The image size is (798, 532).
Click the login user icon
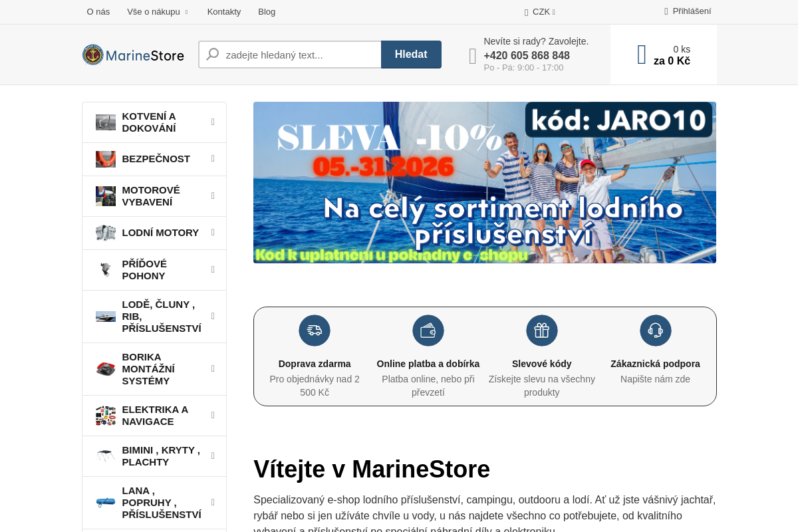(x=666, y=11)
